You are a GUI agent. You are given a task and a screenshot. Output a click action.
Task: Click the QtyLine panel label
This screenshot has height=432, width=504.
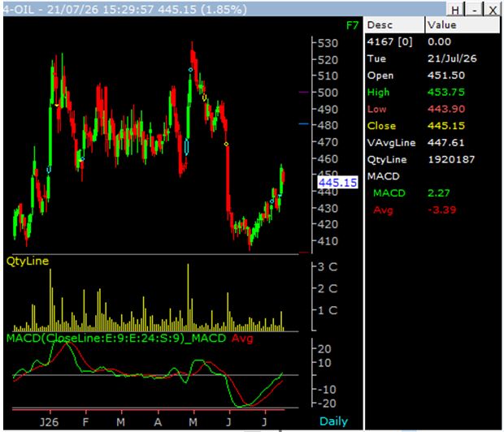(28, 261)
